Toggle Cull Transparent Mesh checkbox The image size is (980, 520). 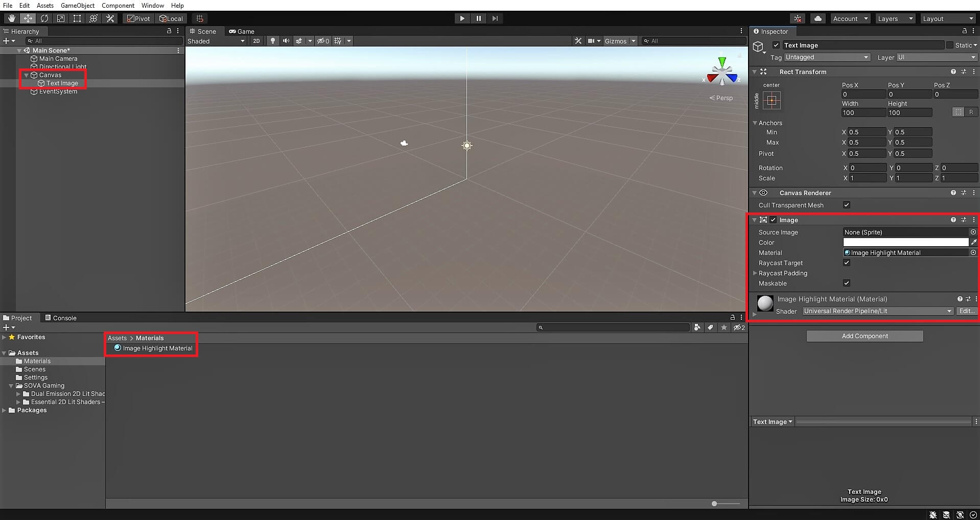point(847,205)
